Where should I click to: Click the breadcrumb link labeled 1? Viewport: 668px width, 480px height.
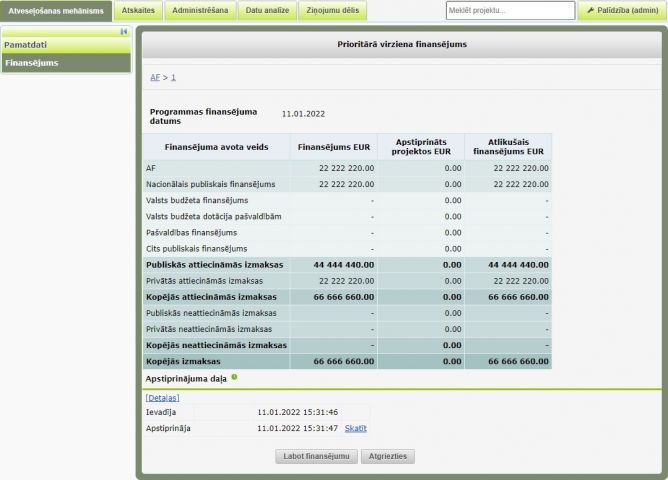(x=173, y=77)
